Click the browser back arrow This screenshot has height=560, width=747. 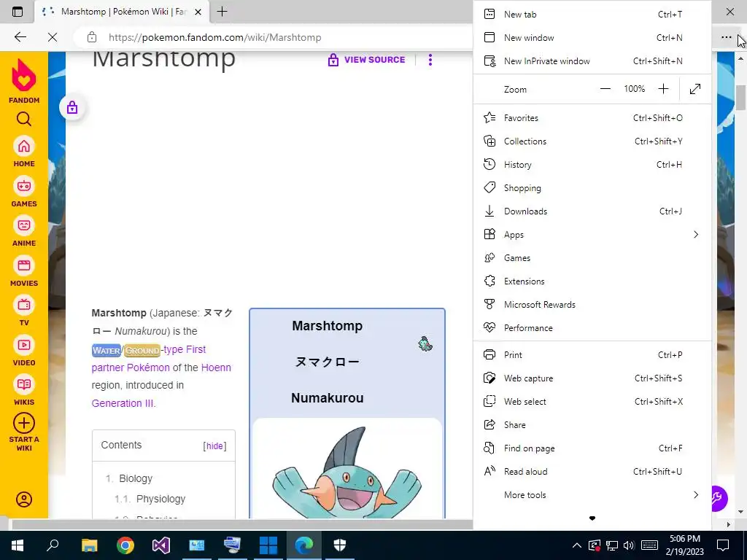click(20, 37)
